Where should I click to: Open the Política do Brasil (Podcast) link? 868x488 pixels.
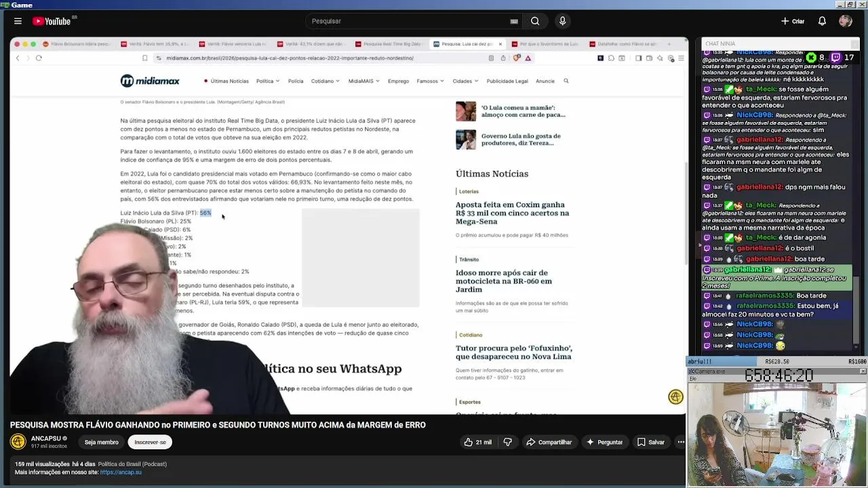point(132,464)
